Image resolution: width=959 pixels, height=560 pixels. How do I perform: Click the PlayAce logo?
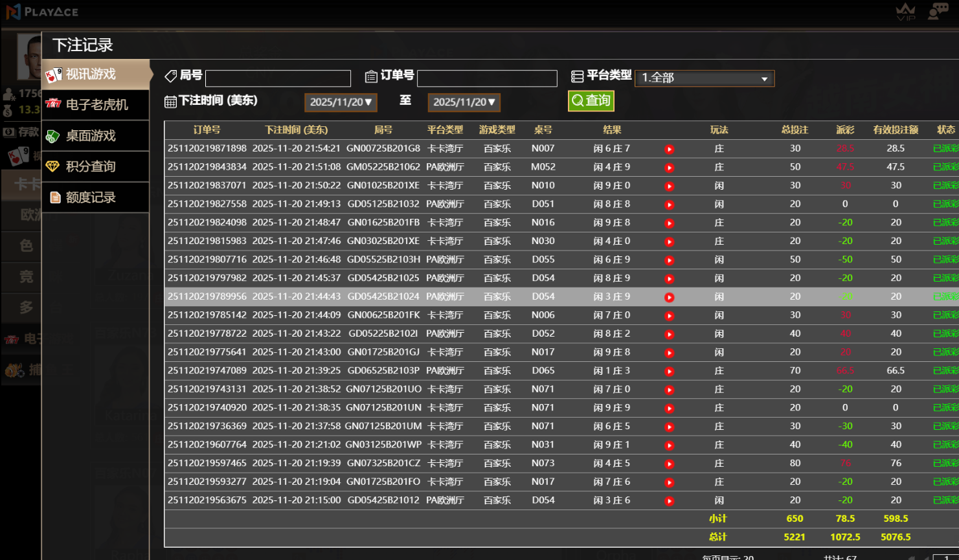click(43, 12)
